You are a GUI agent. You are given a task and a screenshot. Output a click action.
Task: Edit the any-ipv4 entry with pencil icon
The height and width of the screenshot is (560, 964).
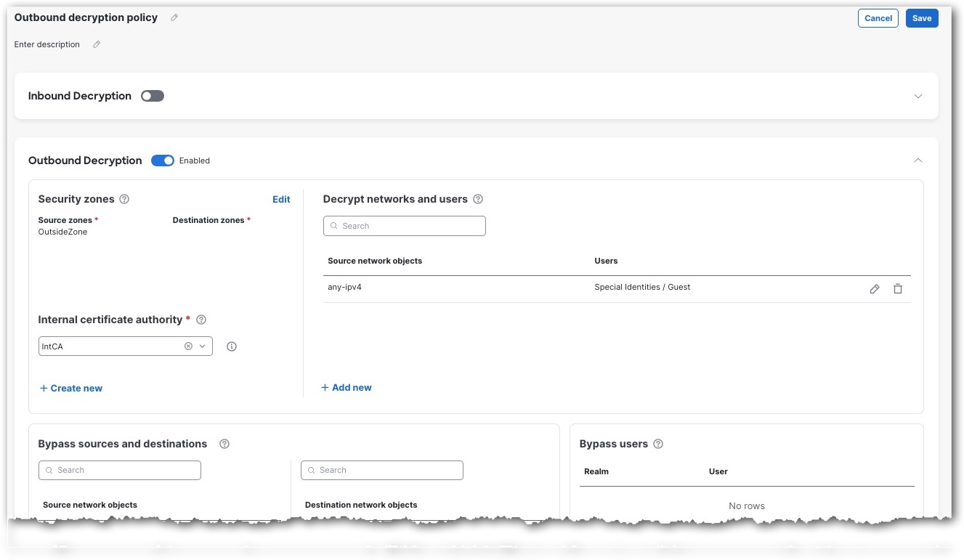(875, 288)
